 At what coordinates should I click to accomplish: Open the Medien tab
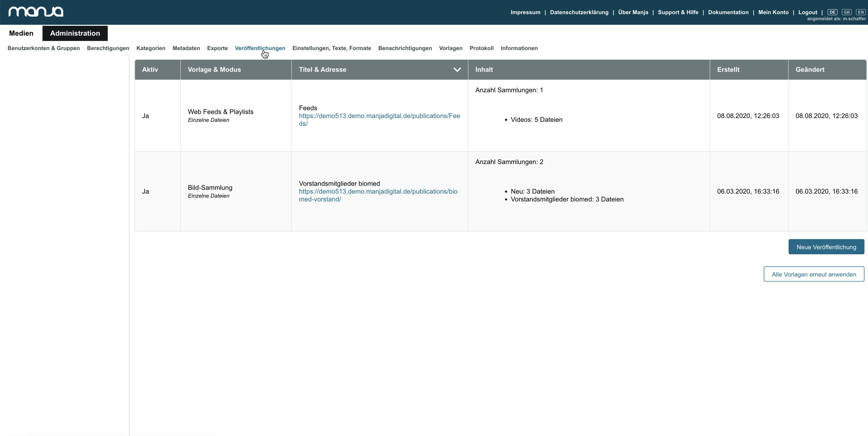tap(21, 33)
